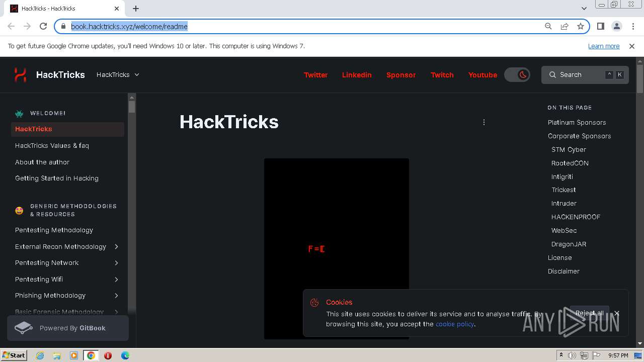
Task: Click Powered By GitBook button
Action: pyautogui.click(x=68, y=328)
